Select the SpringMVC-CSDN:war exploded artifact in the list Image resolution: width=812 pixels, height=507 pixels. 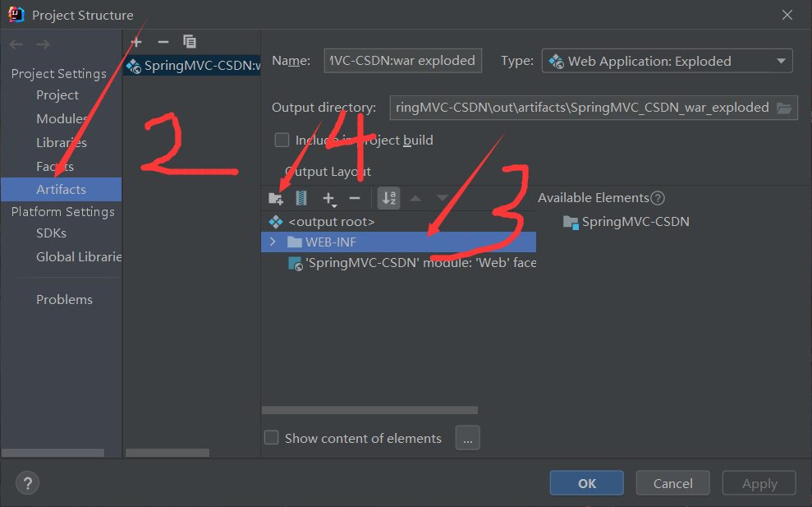tap(191, 66)
